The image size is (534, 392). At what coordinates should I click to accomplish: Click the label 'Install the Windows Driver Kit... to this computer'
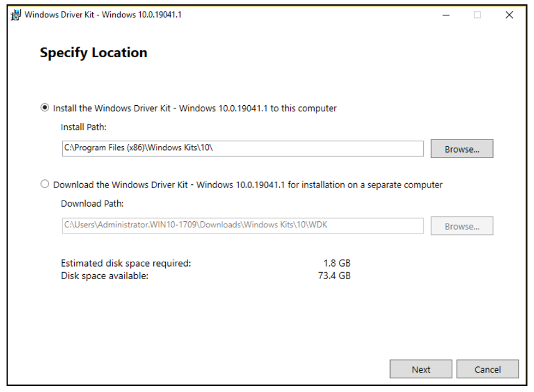pos(195,108)
